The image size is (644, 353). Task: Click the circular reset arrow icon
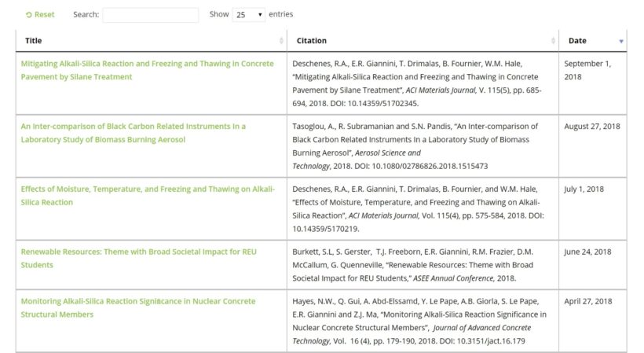(29, 15)
